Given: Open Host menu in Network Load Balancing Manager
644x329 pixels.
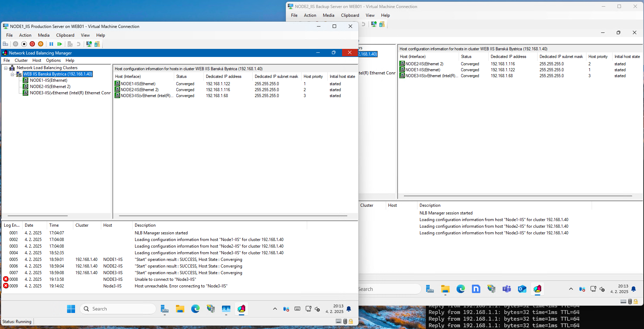Looking at the screenshot, I should 37,60.
